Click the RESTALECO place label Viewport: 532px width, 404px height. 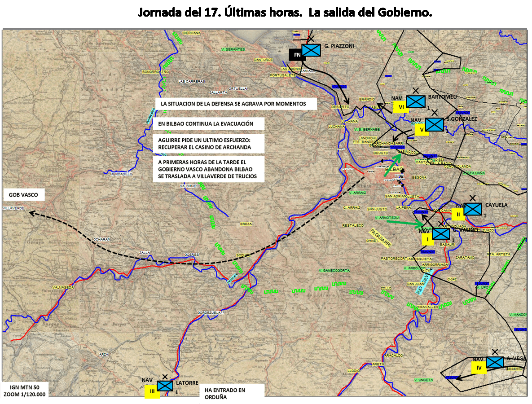coord(353,225)
